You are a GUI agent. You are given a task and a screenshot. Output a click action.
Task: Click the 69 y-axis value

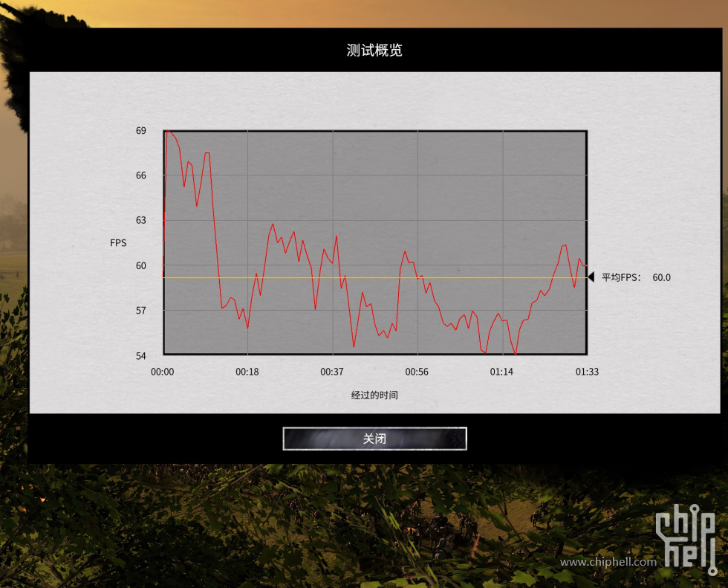(140, 131)
